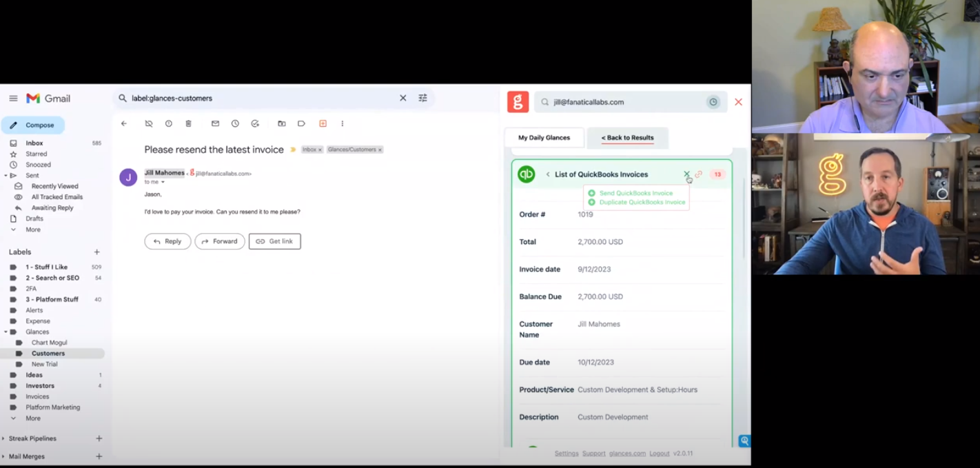This screenshot has width=980, height=468.
Task: Open the Labels toolbar icon
Action: click(x=301, y=123)
